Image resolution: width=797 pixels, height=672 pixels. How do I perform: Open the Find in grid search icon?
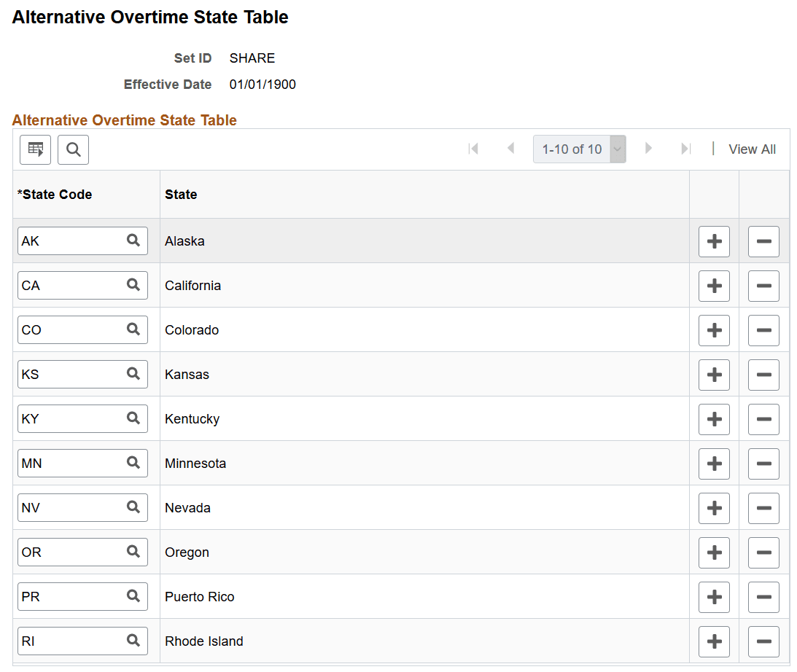73,149
